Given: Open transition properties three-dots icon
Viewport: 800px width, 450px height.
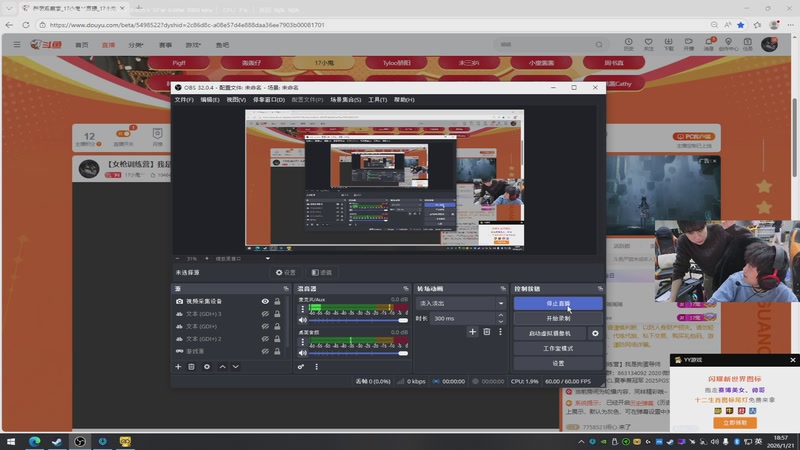Looking at the screenshot, I should [x=500, y=332].
